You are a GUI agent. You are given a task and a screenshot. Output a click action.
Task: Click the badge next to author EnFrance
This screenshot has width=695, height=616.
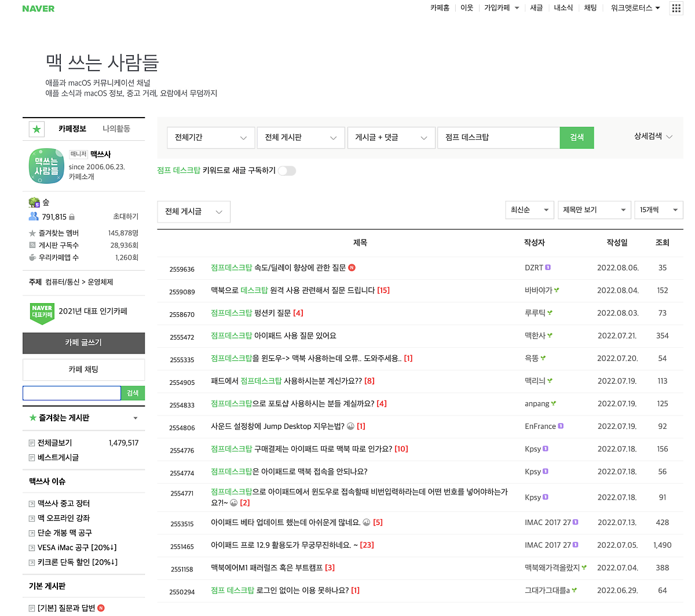click(561, 426)
